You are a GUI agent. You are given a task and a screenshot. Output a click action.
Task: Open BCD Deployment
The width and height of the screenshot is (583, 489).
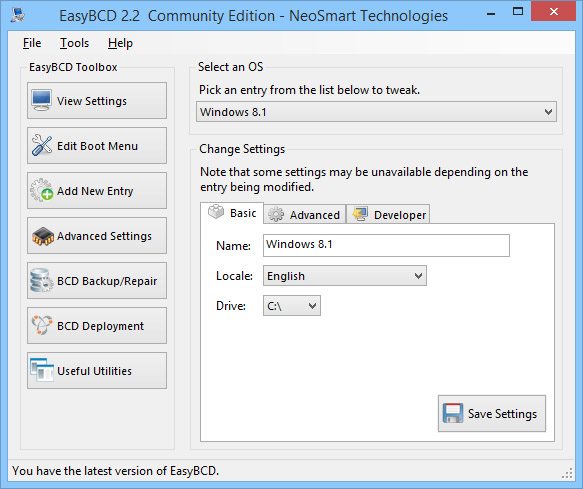(x=97, y=326)
